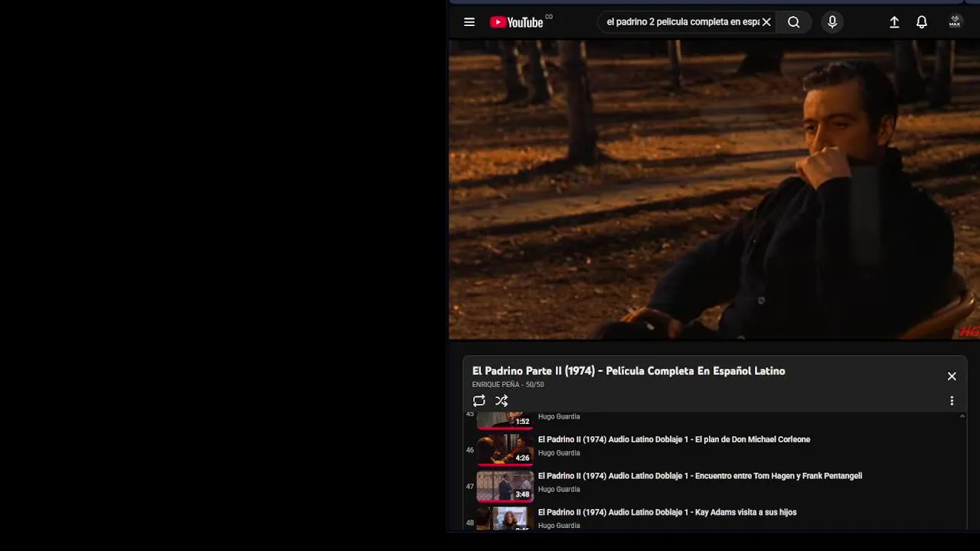Toggle playlist loop
This screenshot has width=980, height=551.
click(x=479, y=401)
